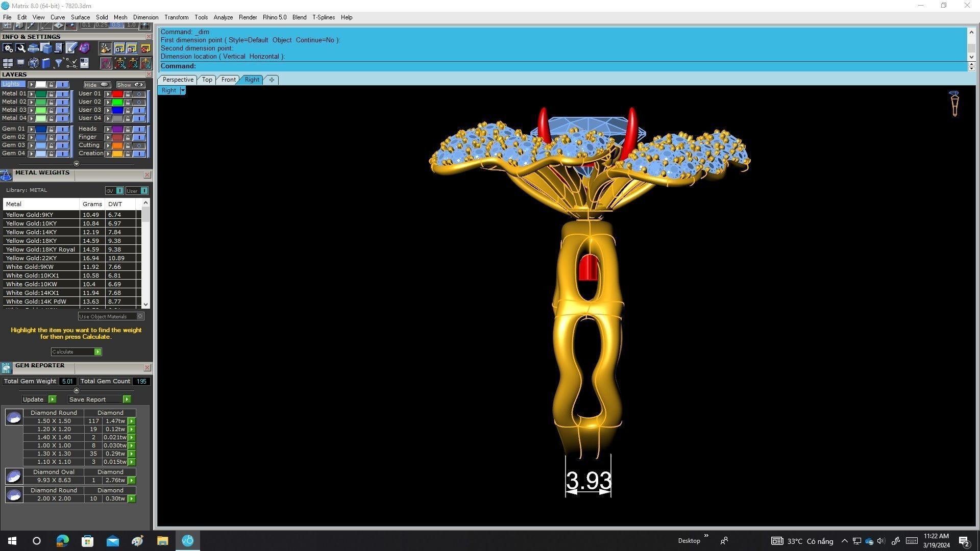Click the Oval Diamond gem thumbnail
Image resolution: width=980 pixels, height=551 pixels.
[14, 477]
